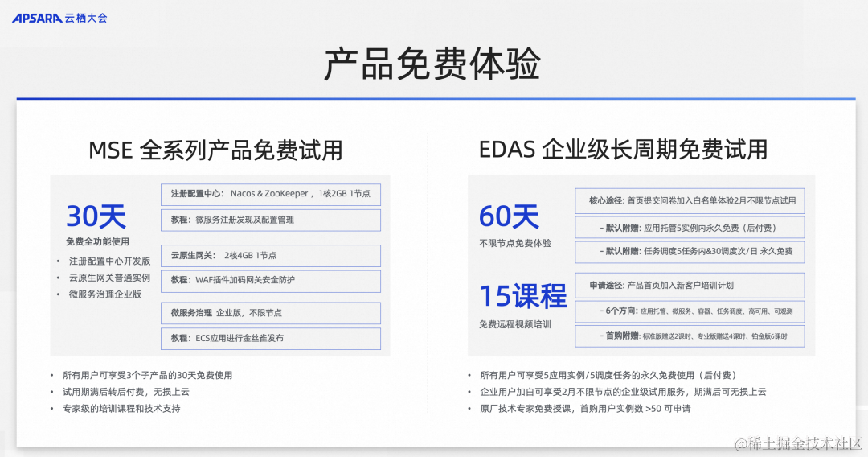
Task: Select heading MSE 全系列产品免费试用
Action: pyautogui.click(x=216, y=150)
